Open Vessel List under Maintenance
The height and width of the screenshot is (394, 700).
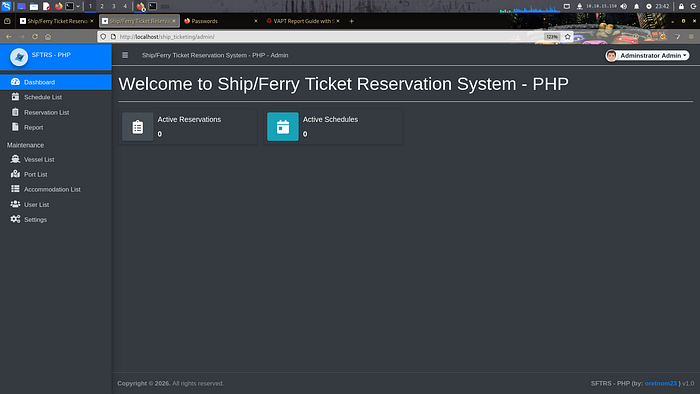click(56, 159)
